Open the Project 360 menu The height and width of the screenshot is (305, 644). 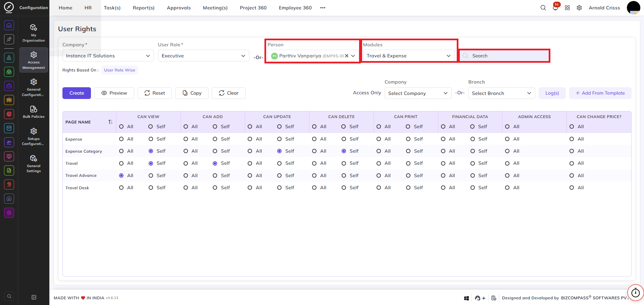click(x=253, y=8)
